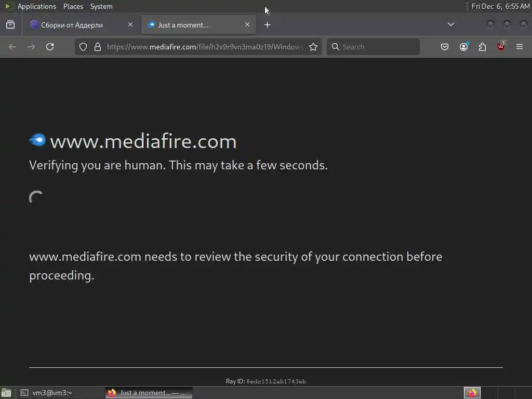Click the magnifier icon in Search box
532x399 pixels.
coord(335,47)
